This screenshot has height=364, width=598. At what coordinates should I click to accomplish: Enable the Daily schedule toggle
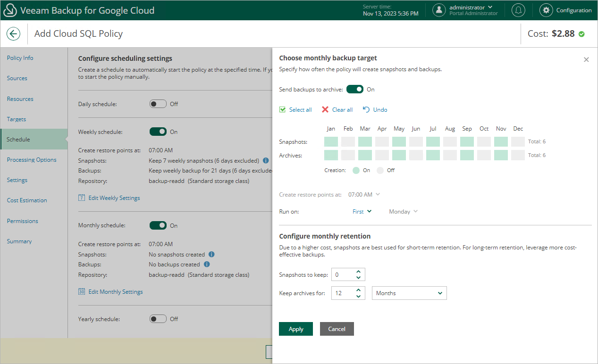(158, 104)
